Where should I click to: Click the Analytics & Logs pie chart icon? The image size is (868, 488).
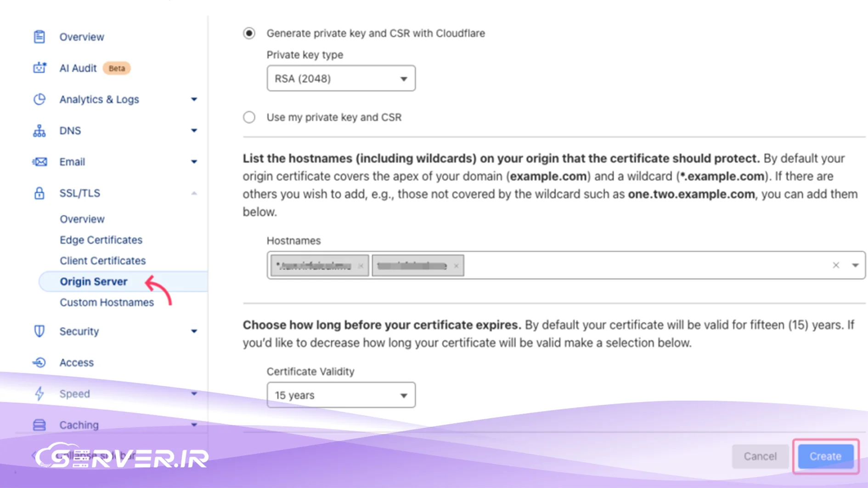click(39, 99)
